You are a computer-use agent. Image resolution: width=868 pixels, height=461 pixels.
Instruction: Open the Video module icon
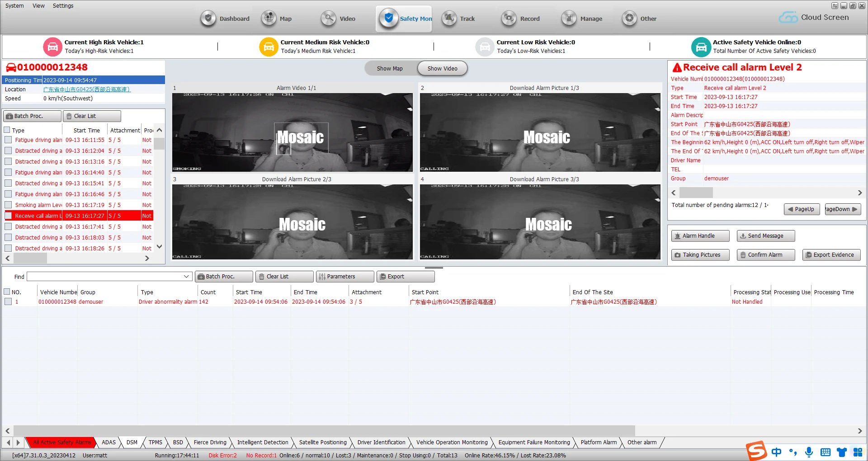tap(329, 19)
